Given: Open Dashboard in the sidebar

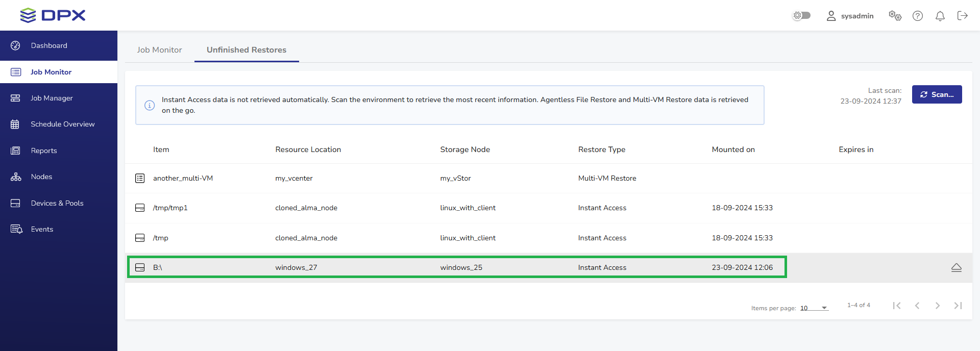Looking at the screenshot, I should pyautogui.click(x=49, y=45).
